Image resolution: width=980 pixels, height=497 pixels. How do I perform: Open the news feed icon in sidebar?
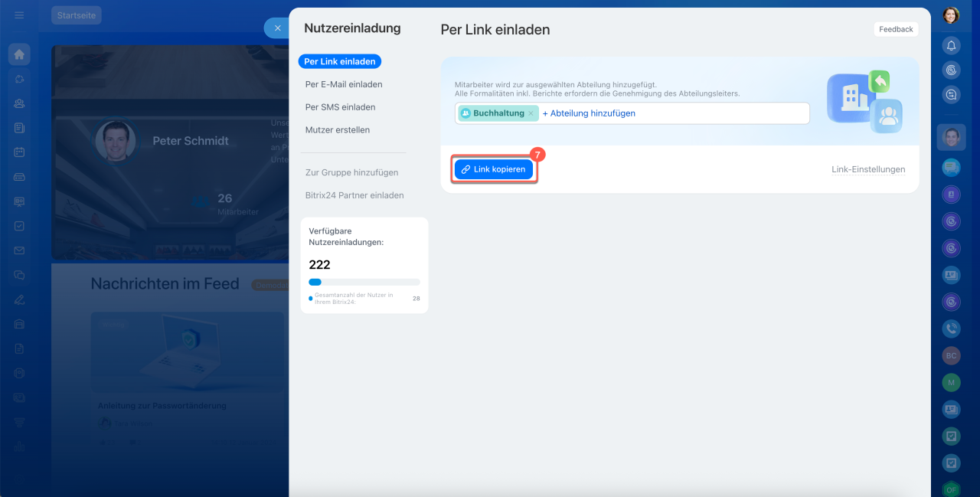[x=19, y=128]
